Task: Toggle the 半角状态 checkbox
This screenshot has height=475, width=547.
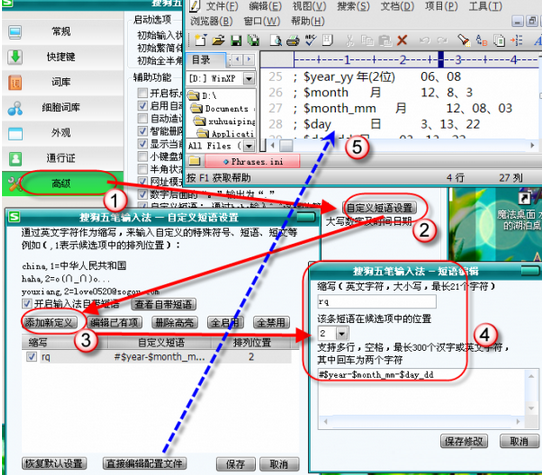Action: click(142, 169)
